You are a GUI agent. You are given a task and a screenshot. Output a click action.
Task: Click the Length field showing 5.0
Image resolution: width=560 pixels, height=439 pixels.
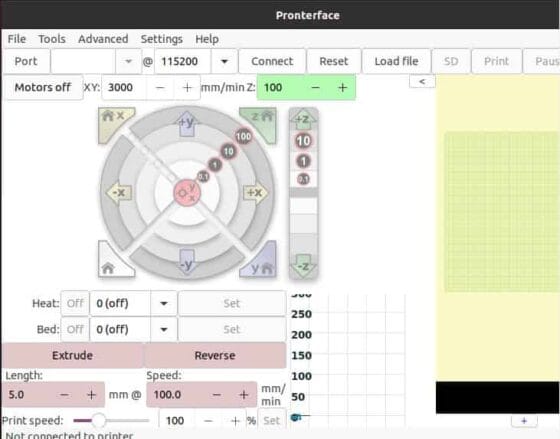coord(26,395)
